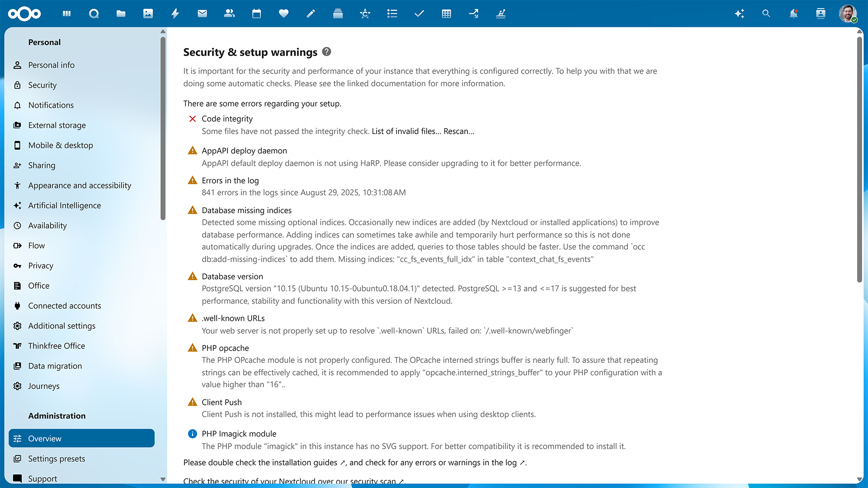
Task: Click the search magnifier icon
Action: click(766, 14)
